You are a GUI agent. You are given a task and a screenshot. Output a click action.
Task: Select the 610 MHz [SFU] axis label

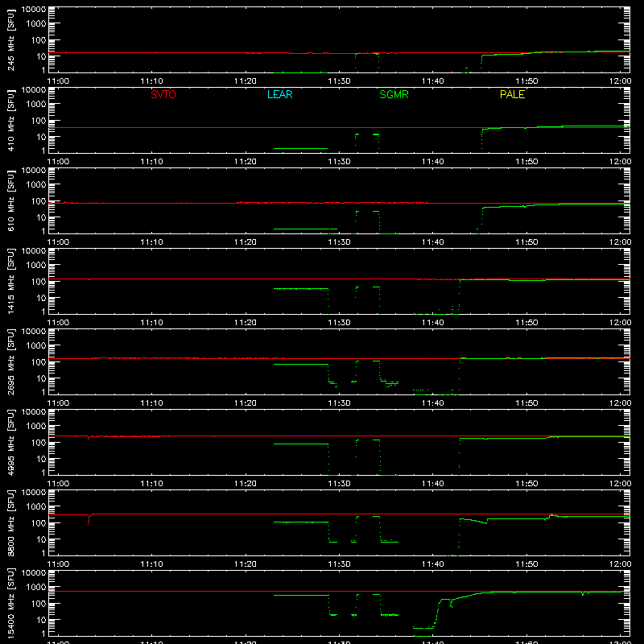coord(11,202)
